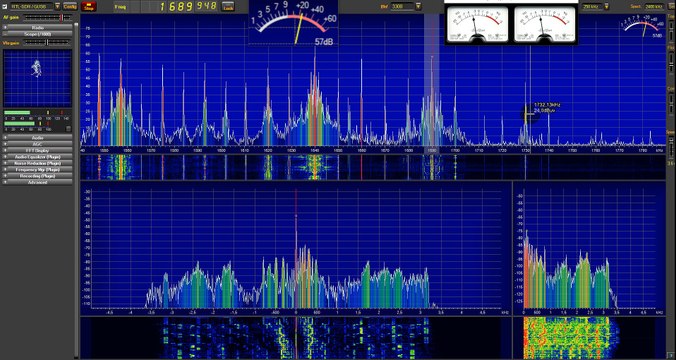
Task: Click the main RF waterfall strip
Action: pyautogui.click(x=373, y=167)
